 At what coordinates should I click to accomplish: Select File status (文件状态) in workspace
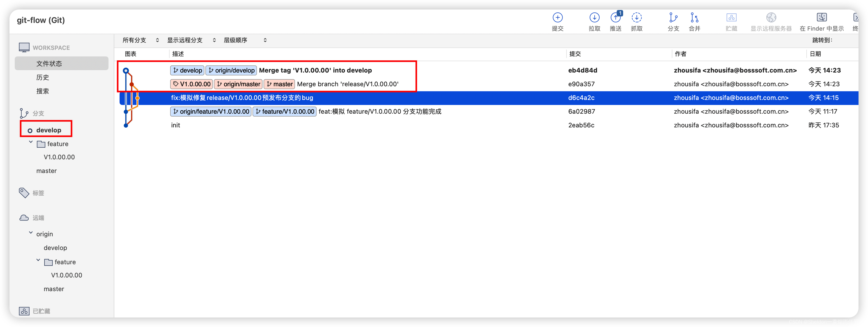click(x=62, y=64)
